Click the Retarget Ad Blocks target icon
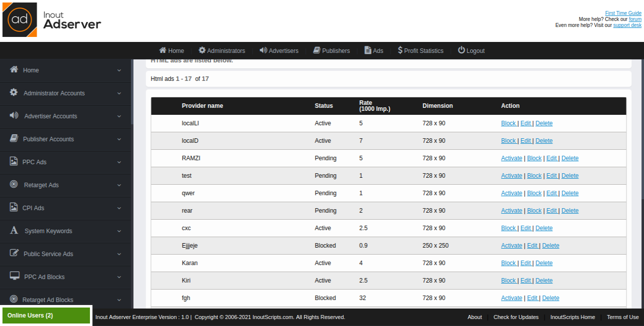 tap(14, 299)
